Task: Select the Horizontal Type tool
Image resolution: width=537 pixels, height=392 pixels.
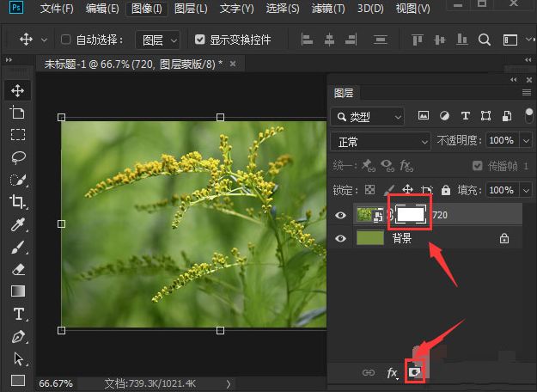Action: [18, 314]
